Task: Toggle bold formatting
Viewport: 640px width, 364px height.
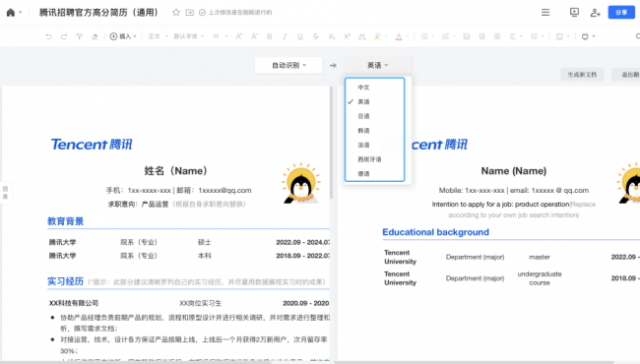Action: (x=270, y=36)
